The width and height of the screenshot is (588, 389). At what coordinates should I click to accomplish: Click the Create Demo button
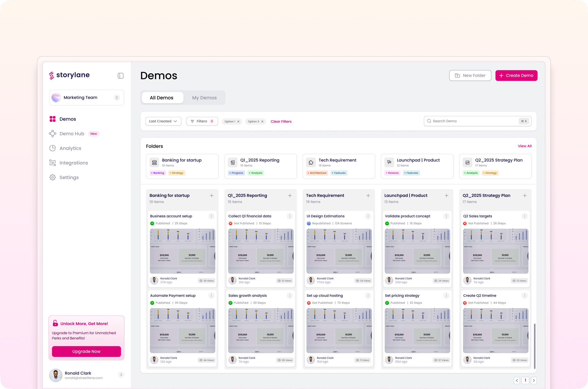(x=516, y=75)
